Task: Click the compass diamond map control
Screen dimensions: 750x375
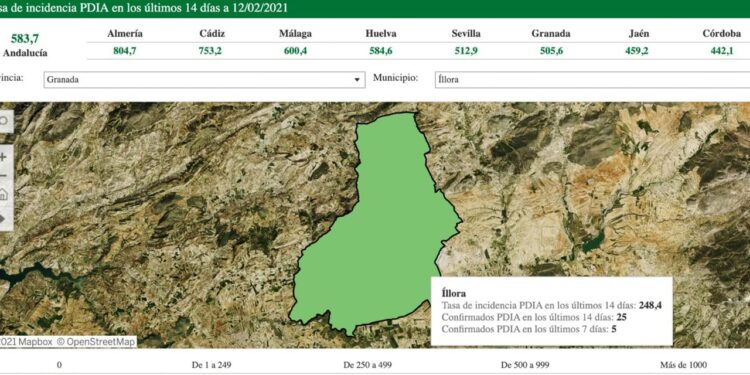Action: click(x=4, y=219)
